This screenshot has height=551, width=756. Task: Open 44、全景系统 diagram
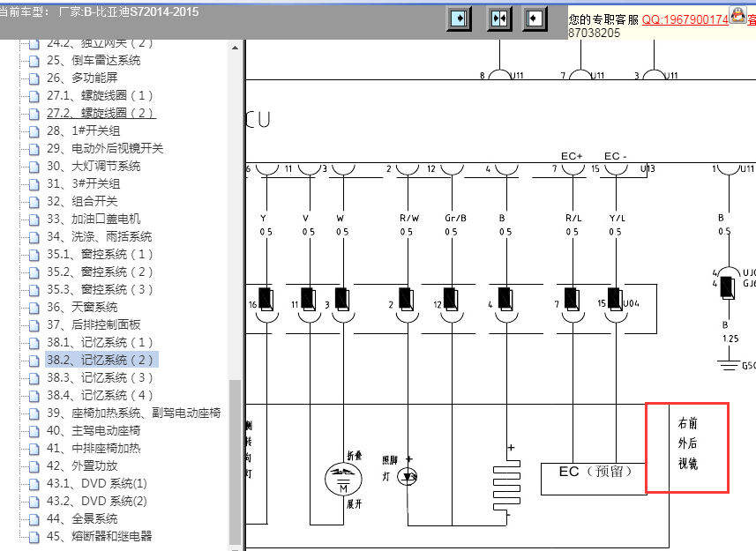click(x=82, y=518)
